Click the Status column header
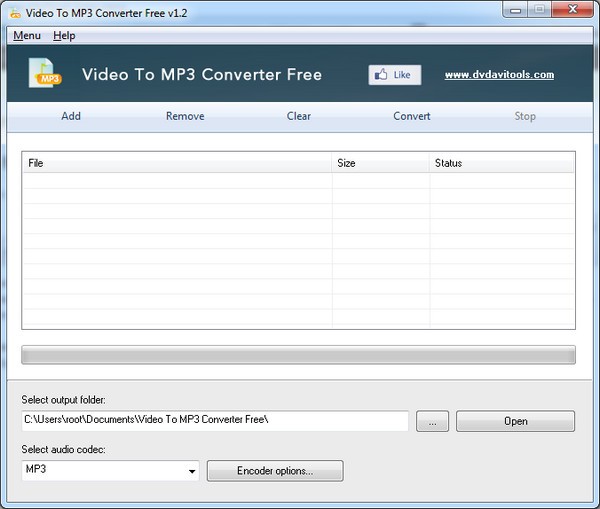Viewport: 600px width, 509px height. click(502, 163)
